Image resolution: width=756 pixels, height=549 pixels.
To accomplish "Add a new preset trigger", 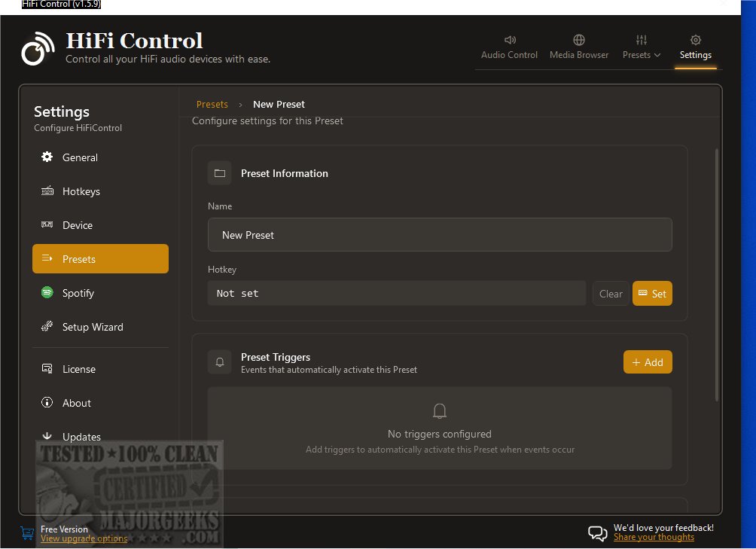I will point(648,362).
